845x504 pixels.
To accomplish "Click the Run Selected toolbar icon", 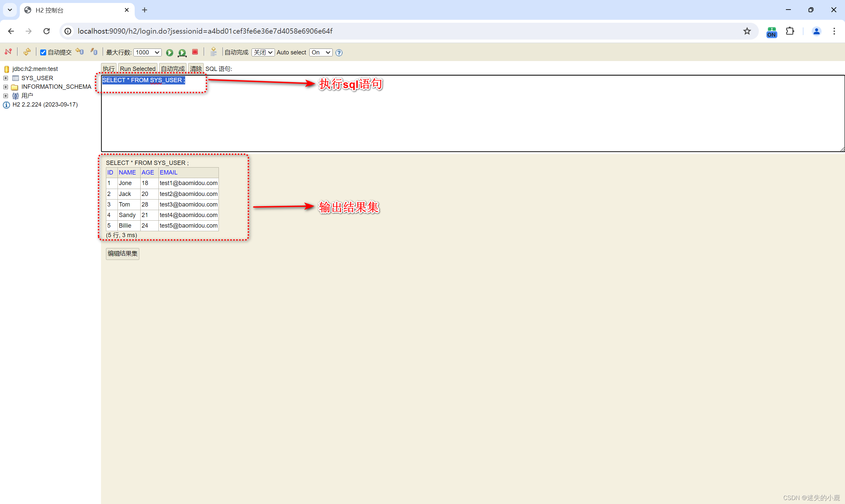I will pos(182,52).
